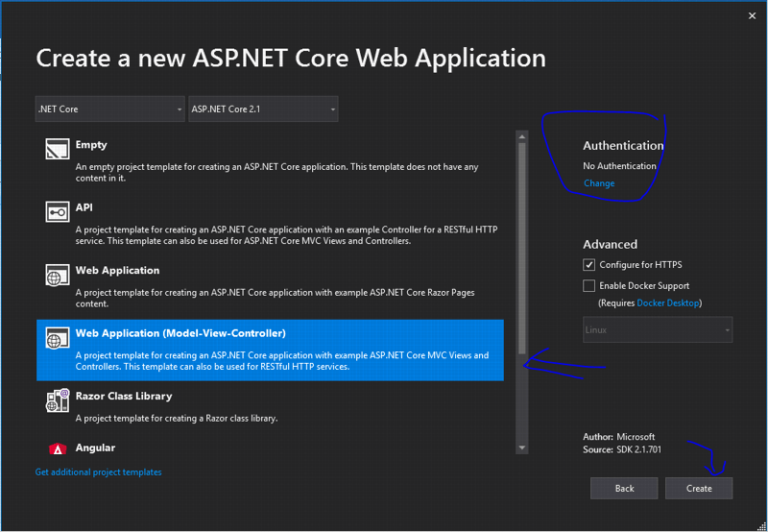Click the Empty template icon
Screen dimensions: 768x532
(58, 149)
